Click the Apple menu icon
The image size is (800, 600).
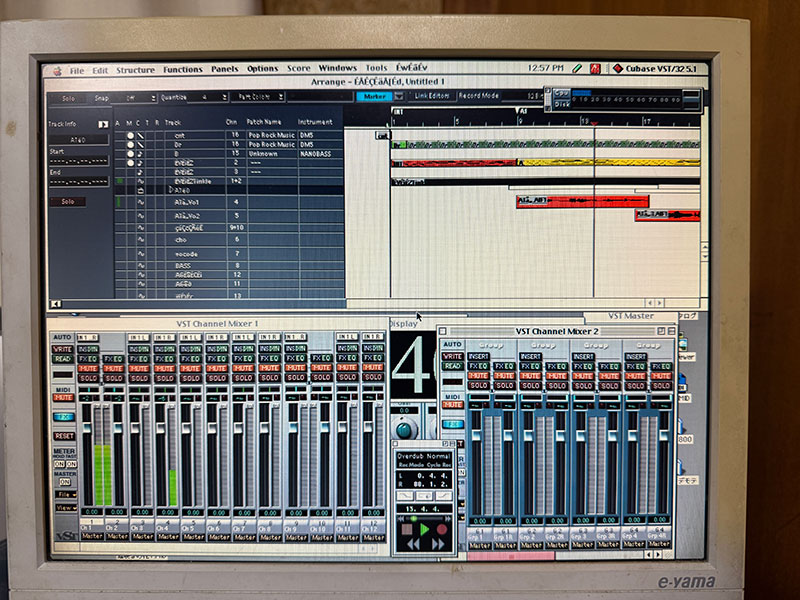pos(57,71)
